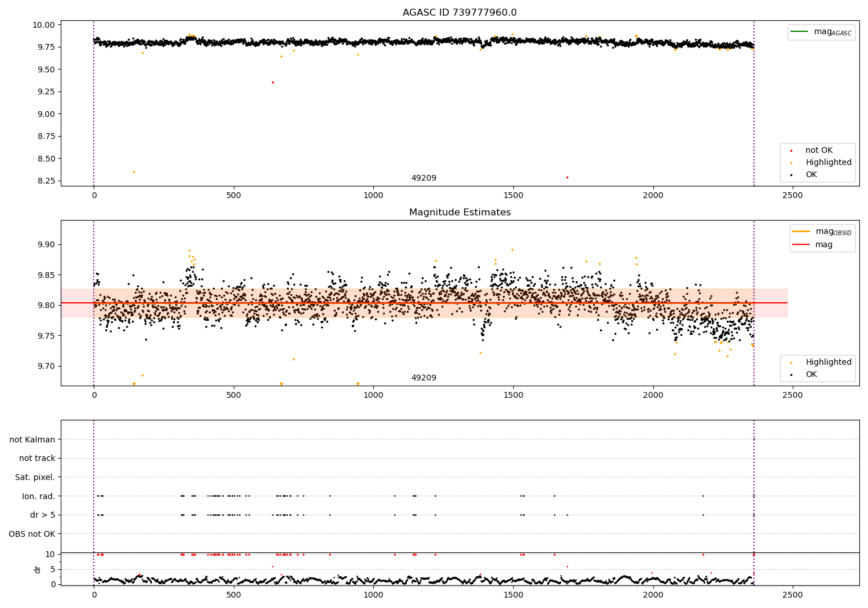Click the dr axis label in the bottom plot
868x608 pixels.
(38, 569)
